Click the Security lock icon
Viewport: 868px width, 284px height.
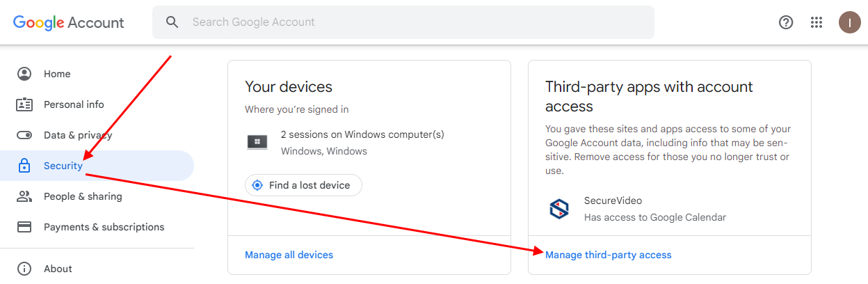(24, 166)
